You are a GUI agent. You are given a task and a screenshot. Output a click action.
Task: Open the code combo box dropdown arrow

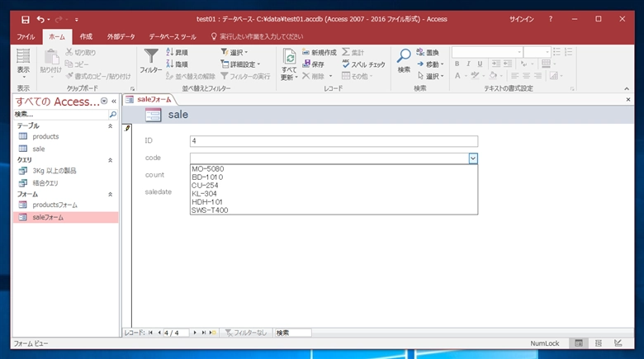click(x=473, y=158)
